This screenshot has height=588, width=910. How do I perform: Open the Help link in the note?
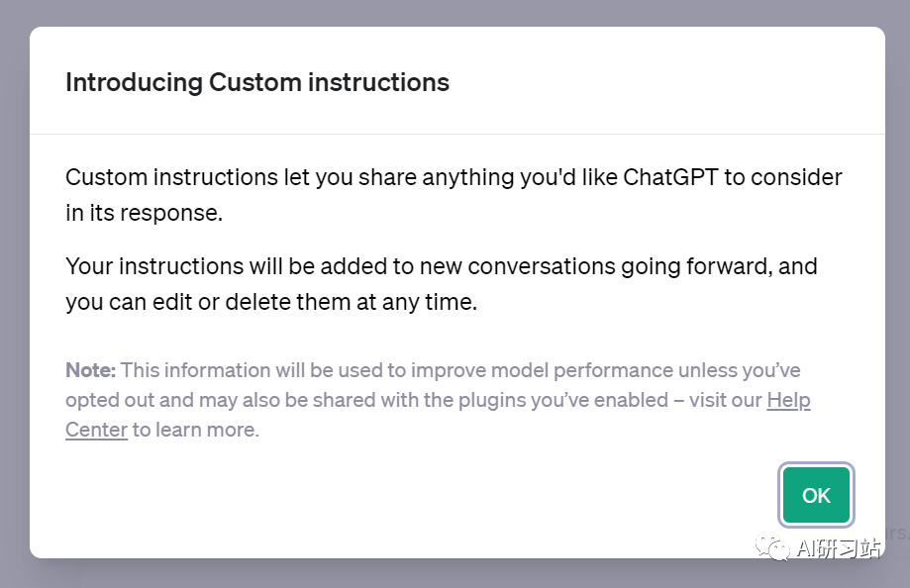[x=788, y=400]
